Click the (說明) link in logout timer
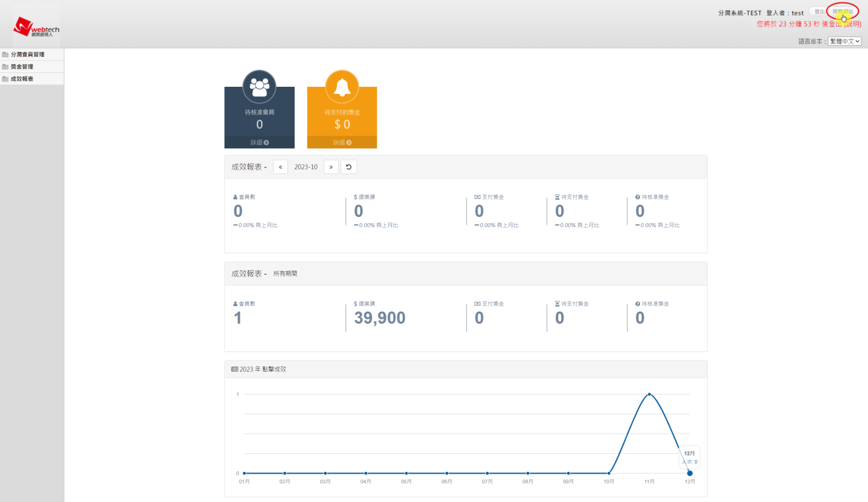This screenshot has width=868, height=502. tap(852, 24)
